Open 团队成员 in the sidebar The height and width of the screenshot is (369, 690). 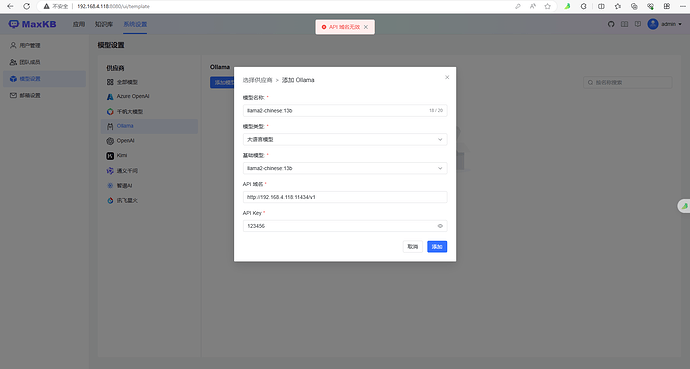tap(44, 62)
